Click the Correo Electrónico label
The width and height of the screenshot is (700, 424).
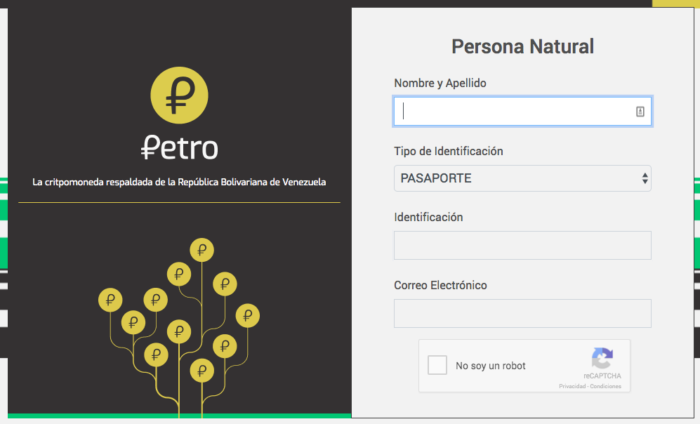pyautogui.click(x=440, y=285)
